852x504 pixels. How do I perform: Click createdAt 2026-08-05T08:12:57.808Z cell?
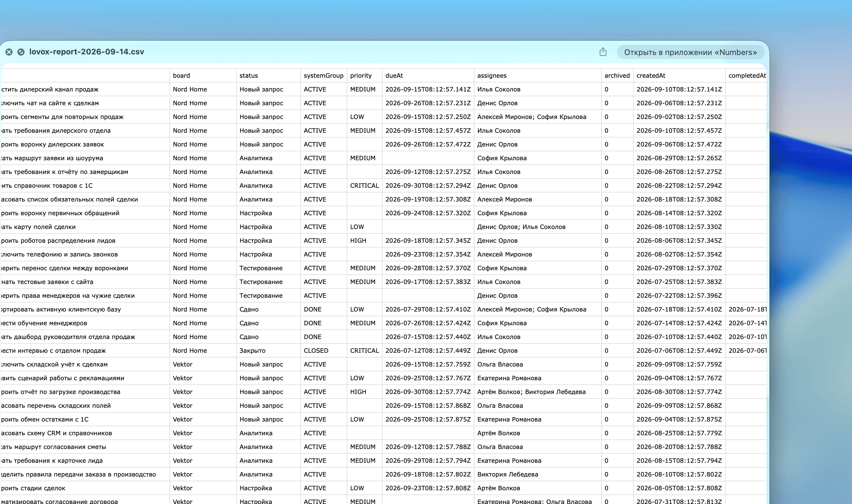[x=679, y=488]
